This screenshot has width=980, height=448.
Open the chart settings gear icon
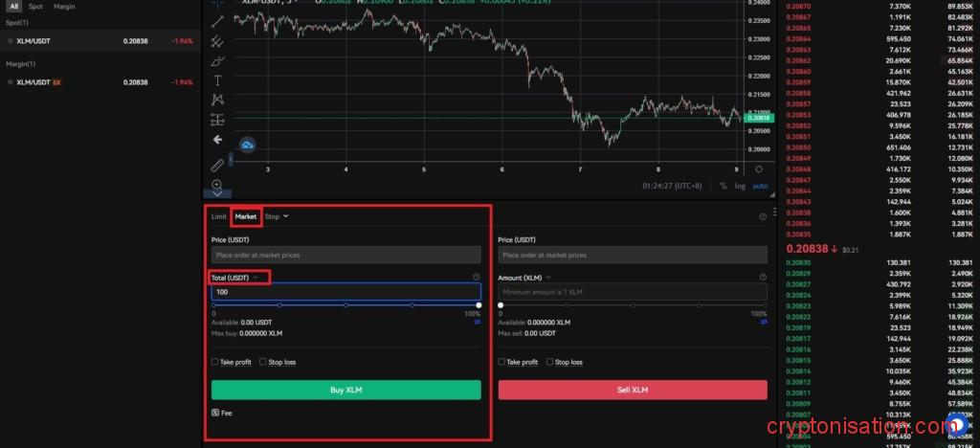click(x=758, y=169)
